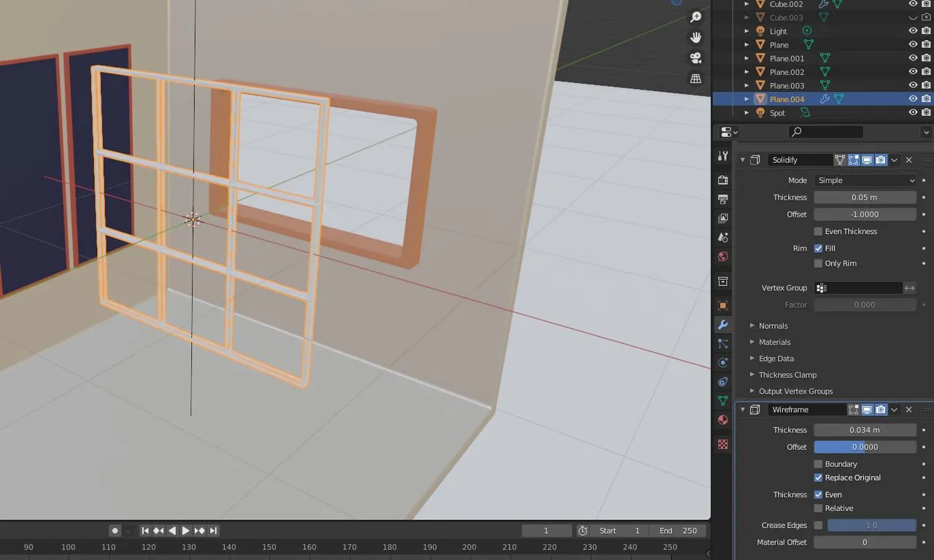Open the Render properties tab icon
The image size is (934, 560).
point(723,179)
